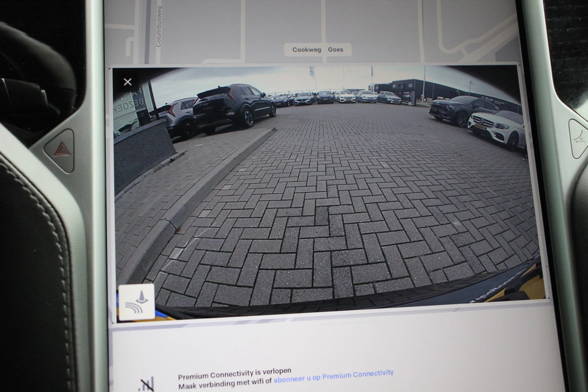This screenshot has height=392, width=588.
Task: Tap 'Premium Connectivity is verlopen' message
Action: [235, 374]
